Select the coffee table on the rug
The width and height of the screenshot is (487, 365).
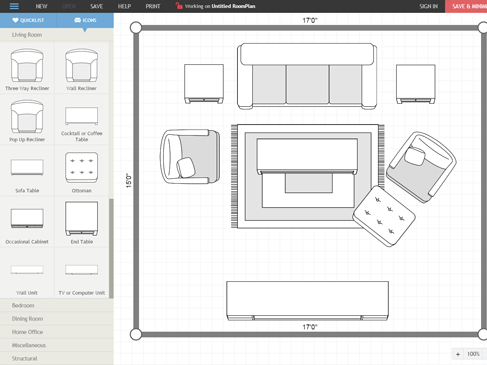pyautogui.click(x=307, y=156)
